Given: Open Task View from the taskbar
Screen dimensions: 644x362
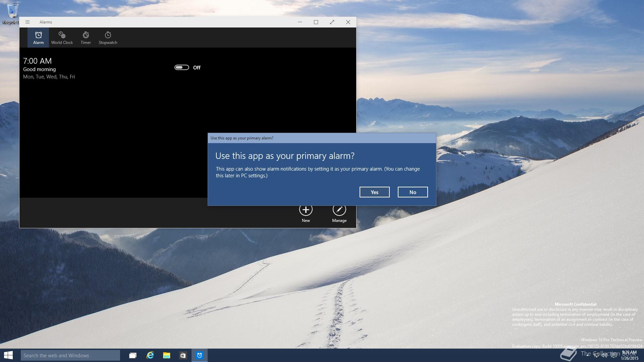Looking at the screenshot, I should click(x=133, y=355).
